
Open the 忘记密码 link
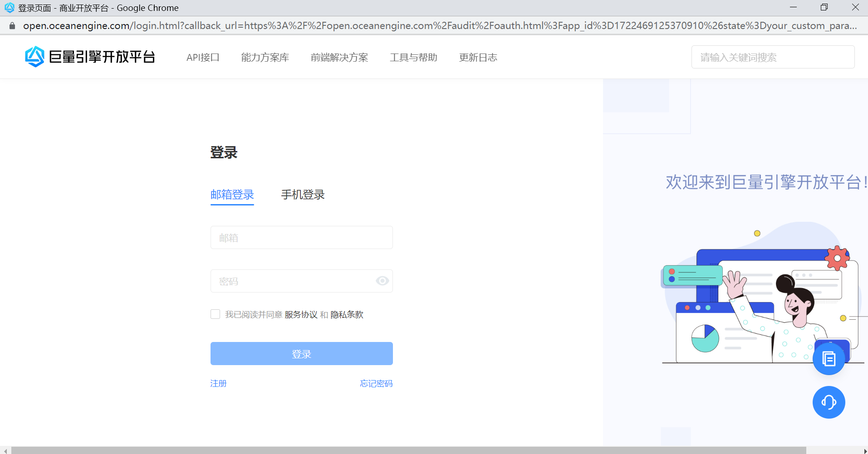click(376, 384)
